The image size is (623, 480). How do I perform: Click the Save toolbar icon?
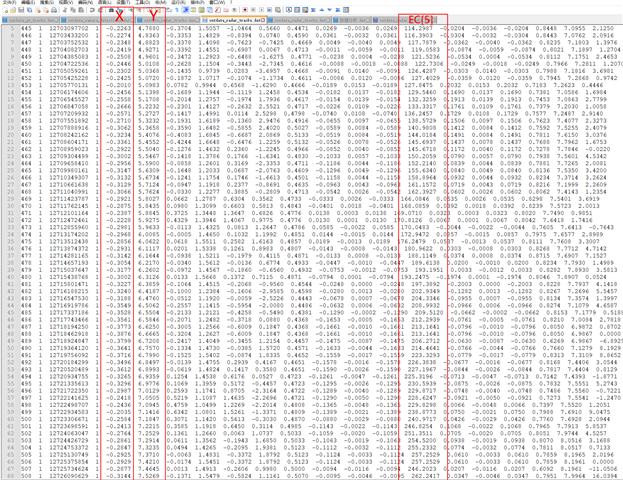click(21, 10)
